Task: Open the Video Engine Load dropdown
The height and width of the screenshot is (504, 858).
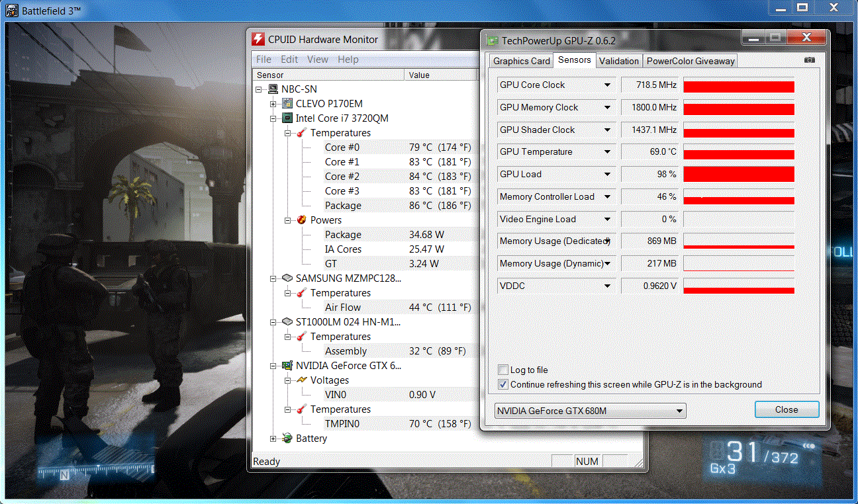Action: pyautogui.click(x=607, y=220)
